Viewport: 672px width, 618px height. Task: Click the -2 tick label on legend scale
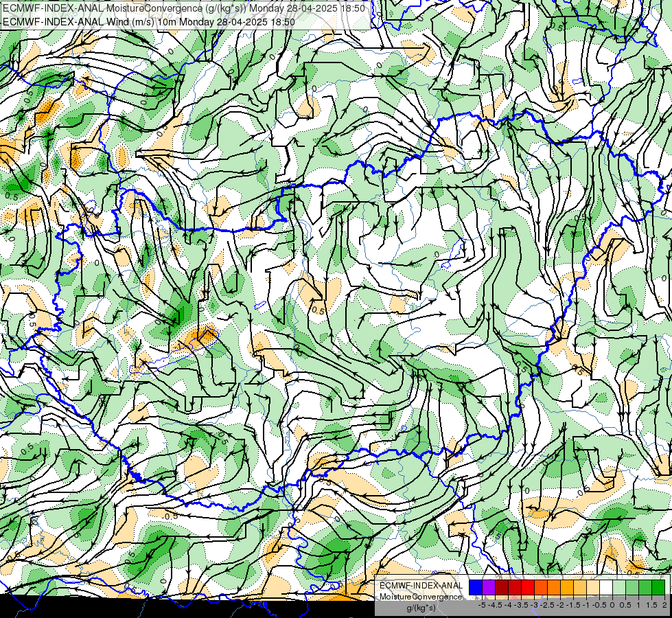click(560, 605)
